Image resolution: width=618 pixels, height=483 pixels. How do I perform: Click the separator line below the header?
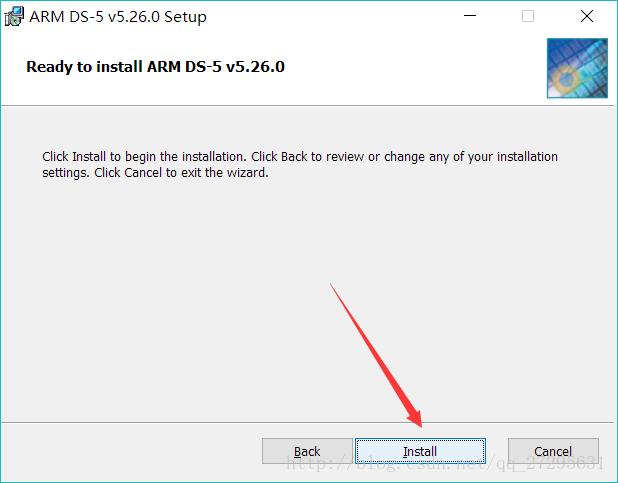[x=308, y=106]
